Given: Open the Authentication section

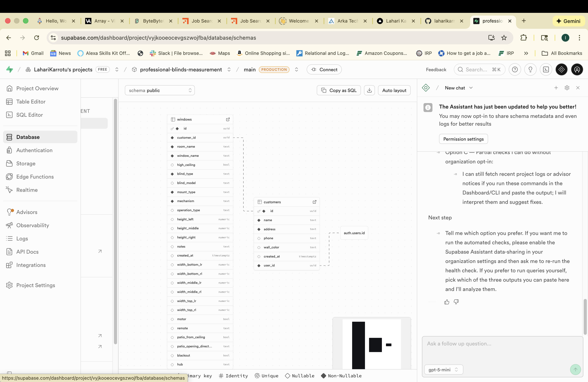Looking at the screenshot, I should point(34,150).
